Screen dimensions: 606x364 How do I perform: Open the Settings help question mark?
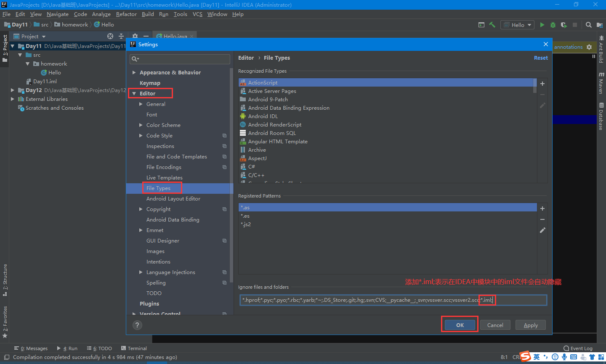(x=137, y=325)
